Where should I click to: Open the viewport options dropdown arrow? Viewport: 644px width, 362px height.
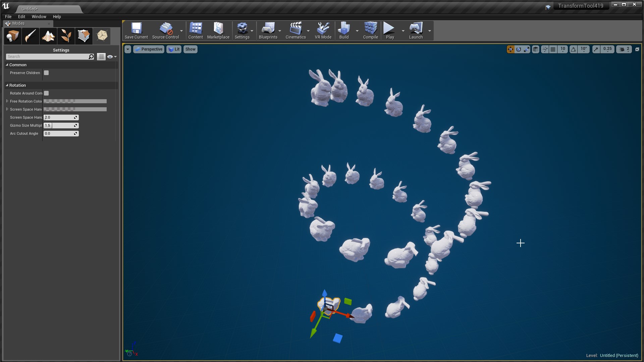coord(128,49)
